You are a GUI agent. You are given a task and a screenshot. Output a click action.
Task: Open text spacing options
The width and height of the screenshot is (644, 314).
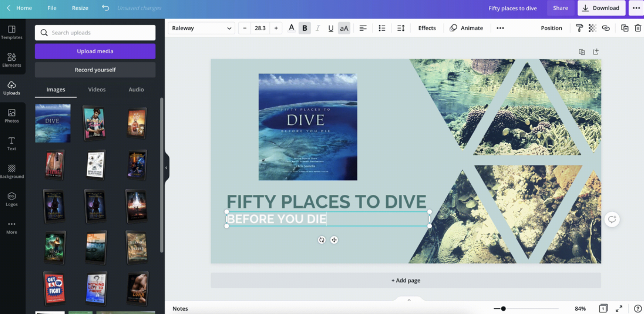[401, 28]
